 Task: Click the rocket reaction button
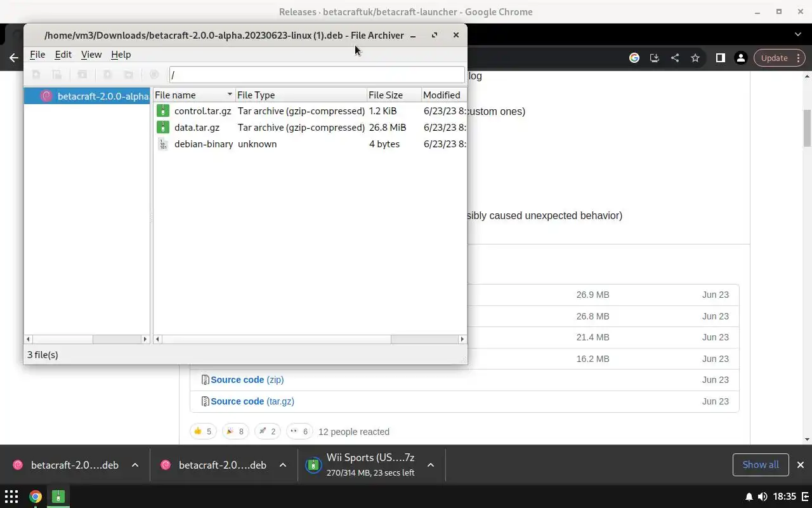(x=268, y=432)
